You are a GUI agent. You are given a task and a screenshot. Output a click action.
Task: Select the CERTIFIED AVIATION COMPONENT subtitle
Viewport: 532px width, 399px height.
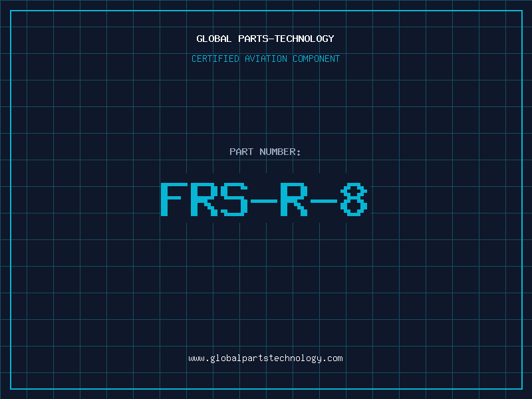click(x=265, y=59)
